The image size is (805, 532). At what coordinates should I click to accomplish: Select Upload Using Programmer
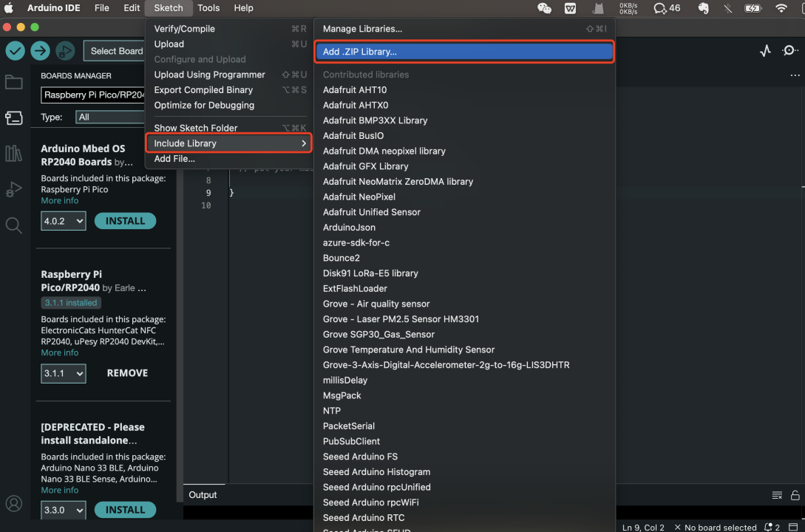tap(229, 75)
